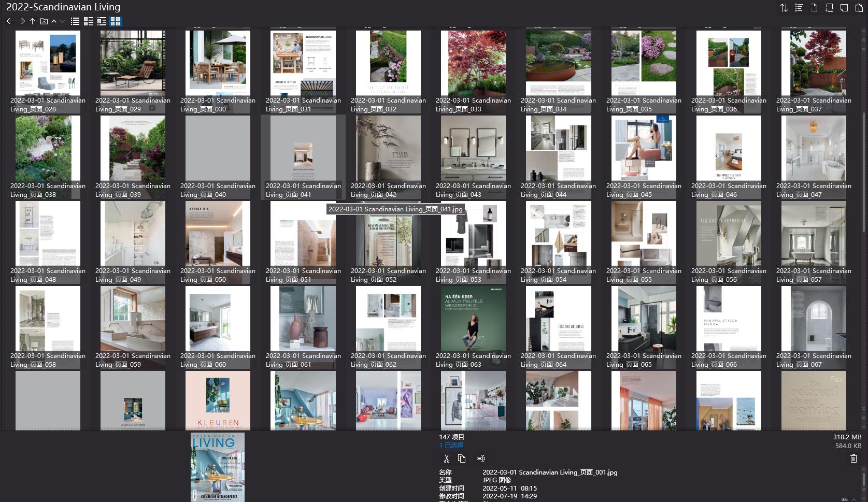Image resolution: width=868 pixels, height=502 pixels.
Task: Click the grayed downward chevron in the navigation bar
Action: coord(62,21)
